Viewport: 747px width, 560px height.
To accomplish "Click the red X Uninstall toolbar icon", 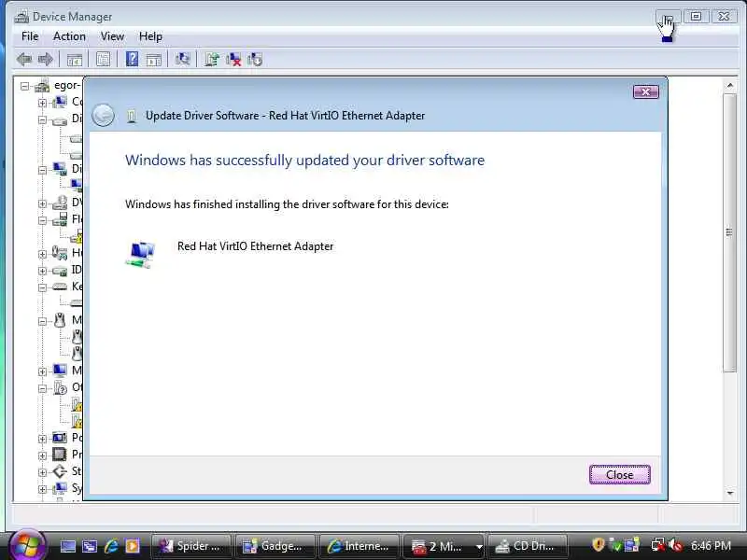I will pos(233,60).
